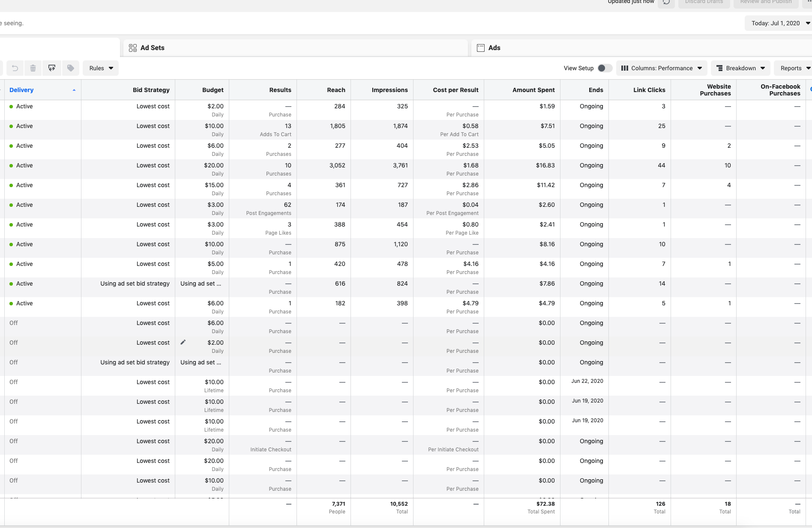Click the $72.38 Total Spent summary
Viewport: 812px width, 528px height.
click(x=541, y=507)
